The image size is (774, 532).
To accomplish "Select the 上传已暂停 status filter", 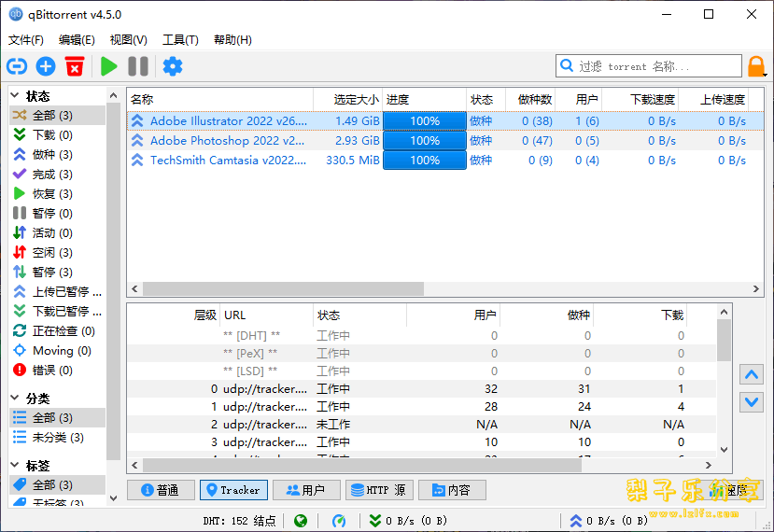I will click(x=57, y=291).
